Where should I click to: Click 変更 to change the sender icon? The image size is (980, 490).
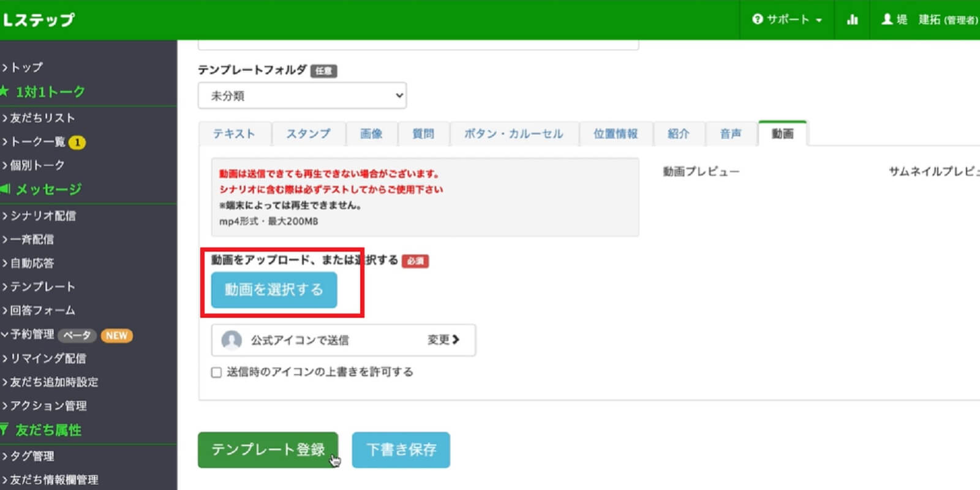pyautogui.click(x=443, y=340)
